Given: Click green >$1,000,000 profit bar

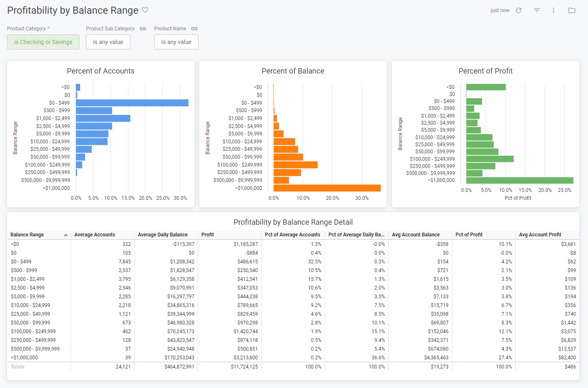Looking at the screenshot, I should tap(520, 180).
